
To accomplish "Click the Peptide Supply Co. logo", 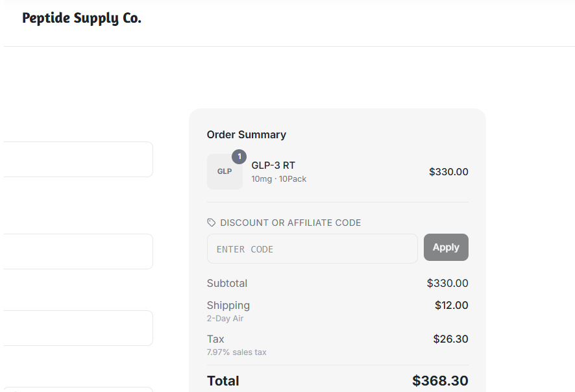I will (x=81, y=18).
